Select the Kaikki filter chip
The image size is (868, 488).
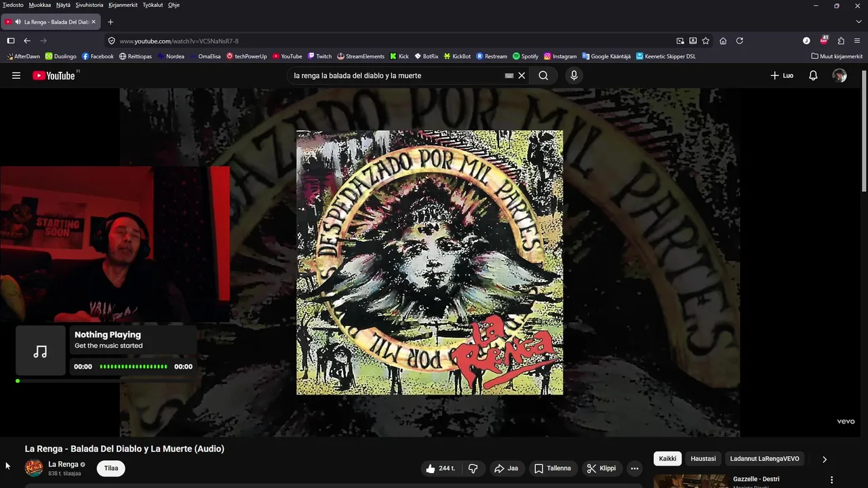click(668, 459)
